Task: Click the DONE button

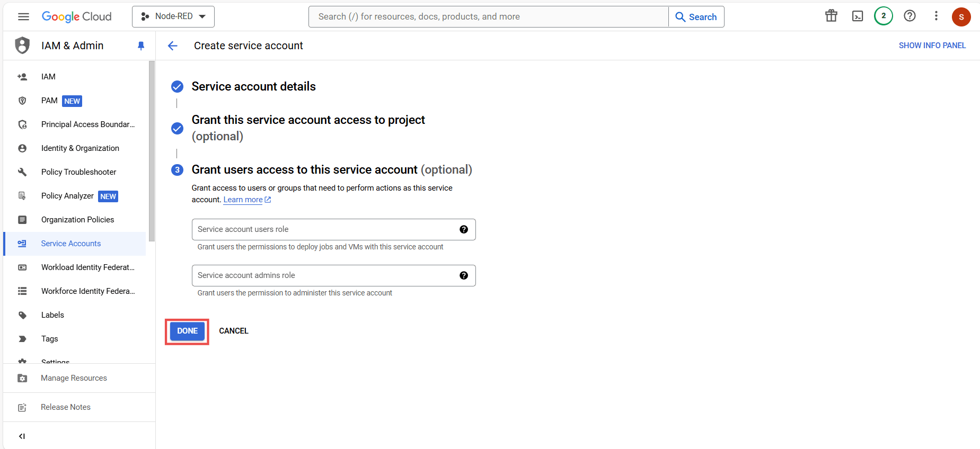Action: tap(187, 331)
